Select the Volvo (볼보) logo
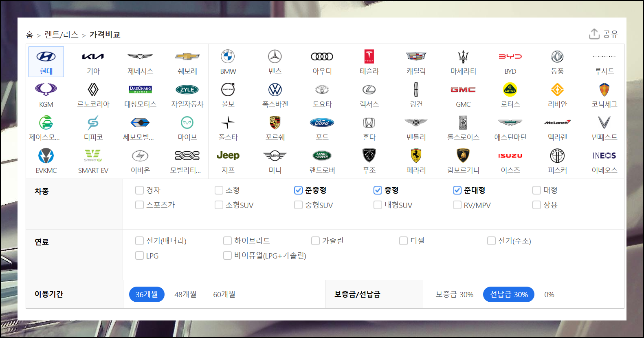The width and height of the screenshot is (644, 338). 228,89
